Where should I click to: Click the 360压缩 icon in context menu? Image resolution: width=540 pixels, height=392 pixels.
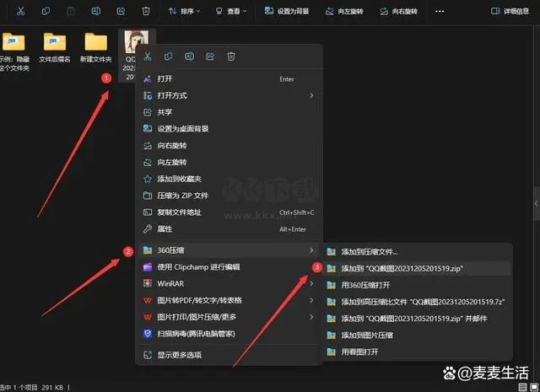(x=148, y=250)
